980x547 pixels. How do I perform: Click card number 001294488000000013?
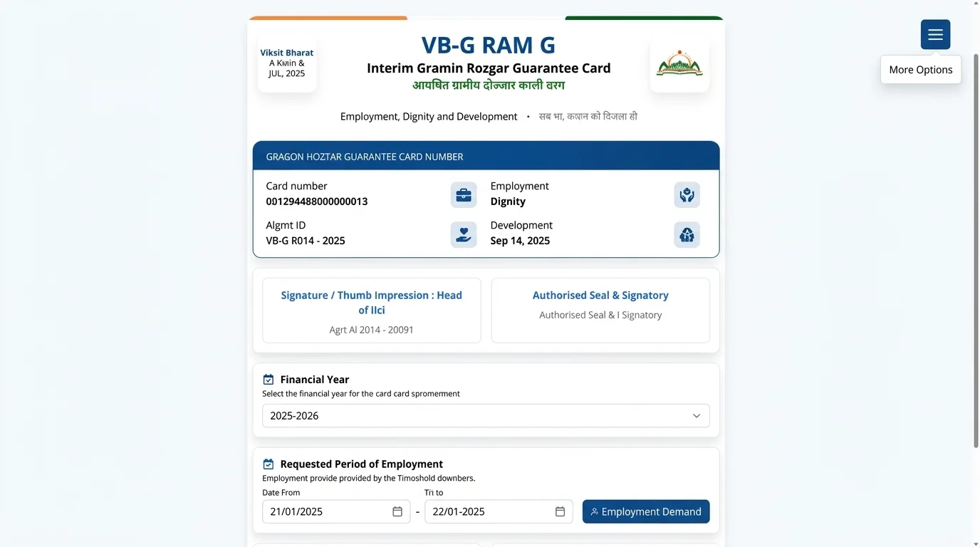(x=317, y=202)
